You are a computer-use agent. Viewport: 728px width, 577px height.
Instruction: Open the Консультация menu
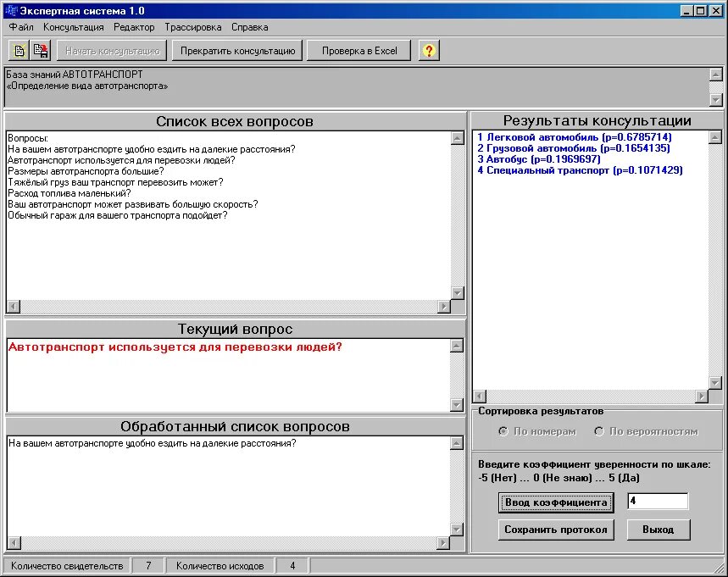pyautogui.click(x=74, y=27)
